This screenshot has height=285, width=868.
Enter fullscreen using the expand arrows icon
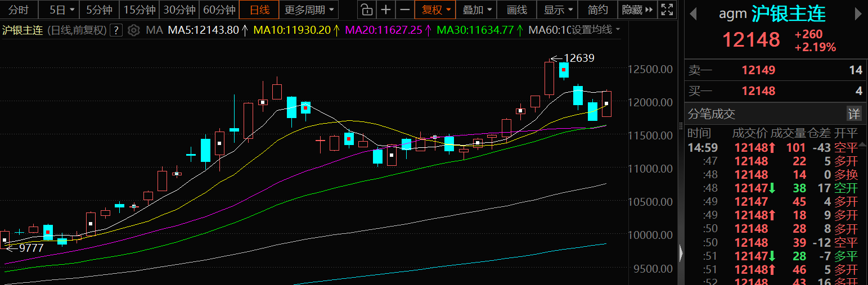(667, 10)
